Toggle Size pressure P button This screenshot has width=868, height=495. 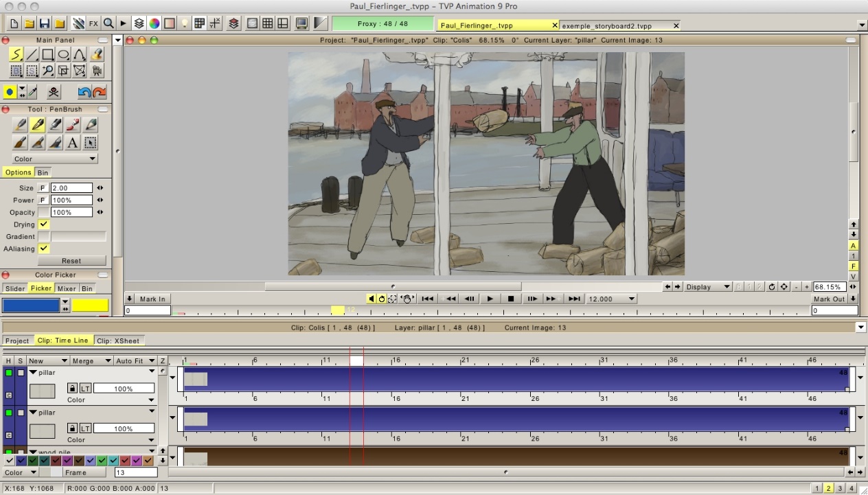point(43,188)
